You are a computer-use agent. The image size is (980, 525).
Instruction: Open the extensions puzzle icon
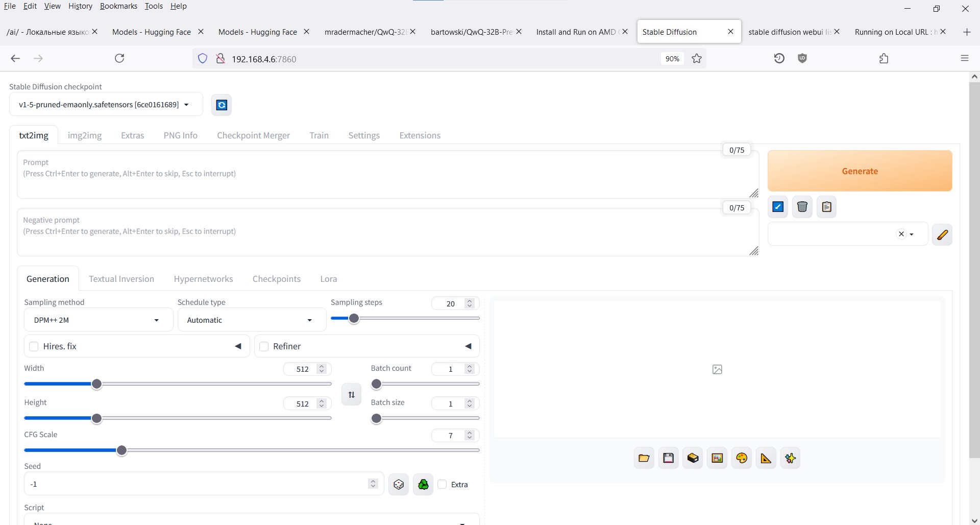[x=884, y=58]
